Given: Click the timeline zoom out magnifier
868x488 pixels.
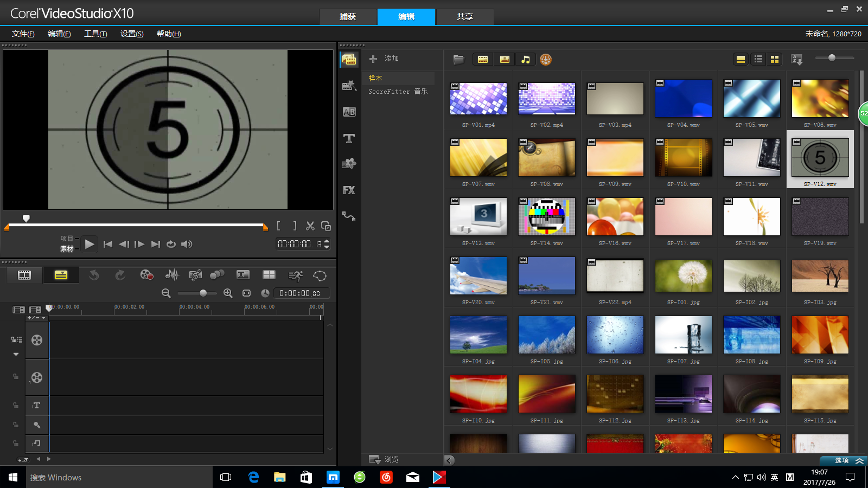Looking at the screenshot, I should 166,293.
